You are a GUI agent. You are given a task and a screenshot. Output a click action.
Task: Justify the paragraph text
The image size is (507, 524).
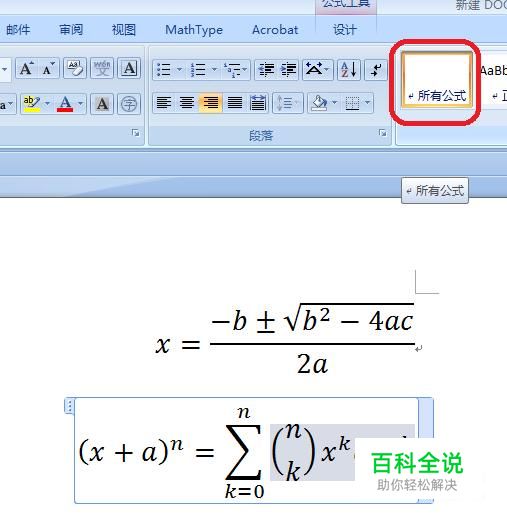click(x=235, y=103)
